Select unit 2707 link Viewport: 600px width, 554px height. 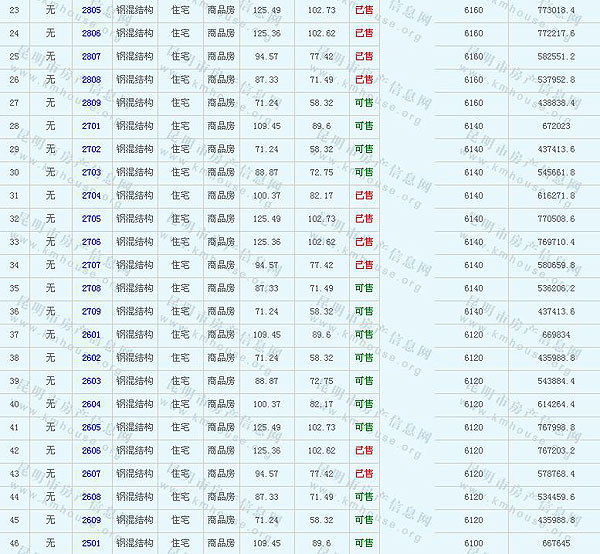91,265
